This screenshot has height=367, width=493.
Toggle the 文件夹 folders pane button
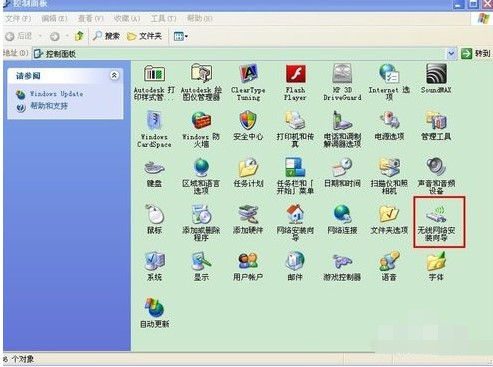145,36
